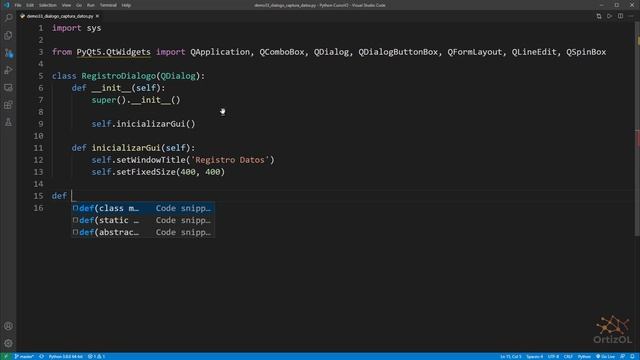Screen dimensions: 640x360
Task: Open the Terminal menu
Action: pyautogui.click(x=108, y=5)
